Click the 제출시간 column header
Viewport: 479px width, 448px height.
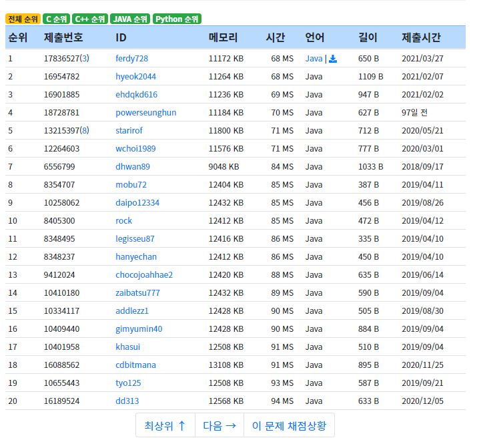coord(421,37)
